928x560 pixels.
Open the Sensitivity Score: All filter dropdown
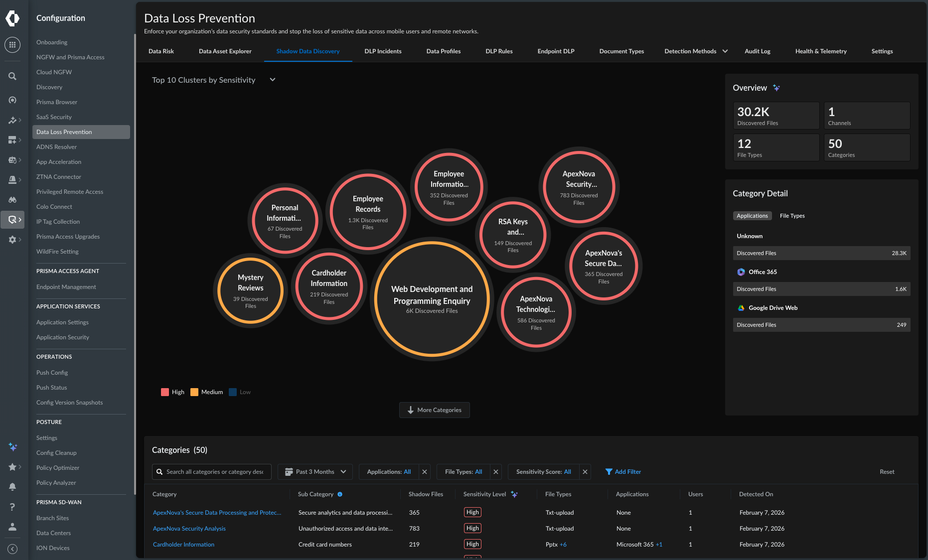[x=544, y=472]
